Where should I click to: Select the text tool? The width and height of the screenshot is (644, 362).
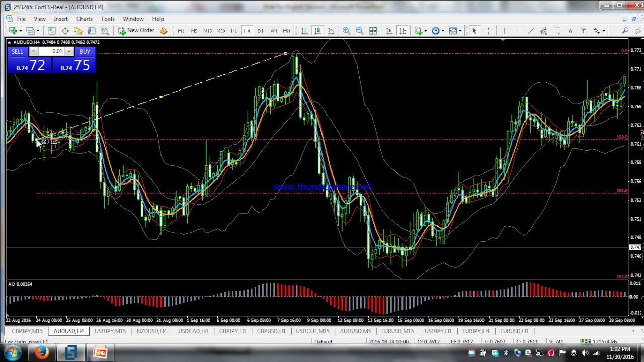(570, 31)
